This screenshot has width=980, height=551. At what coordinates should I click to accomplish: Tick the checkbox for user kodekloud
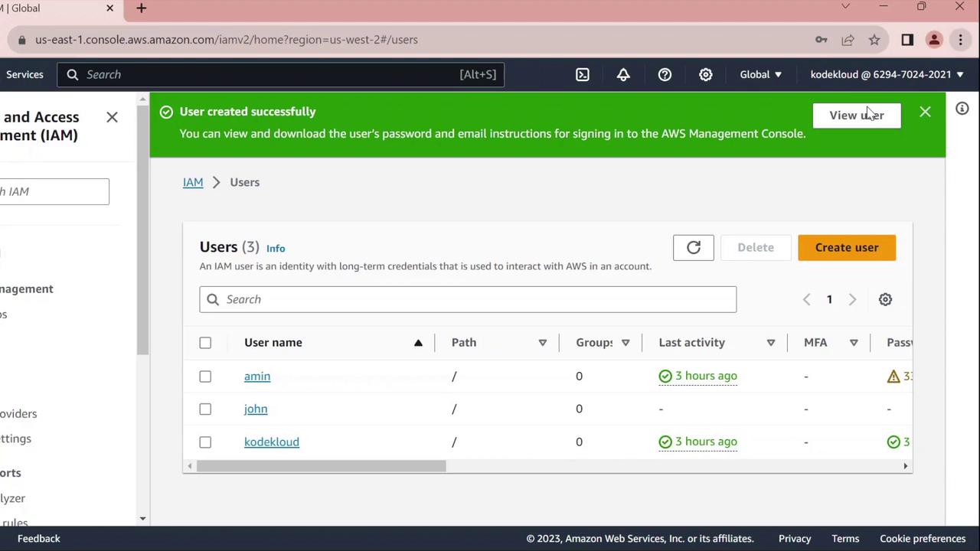point(205,442)
